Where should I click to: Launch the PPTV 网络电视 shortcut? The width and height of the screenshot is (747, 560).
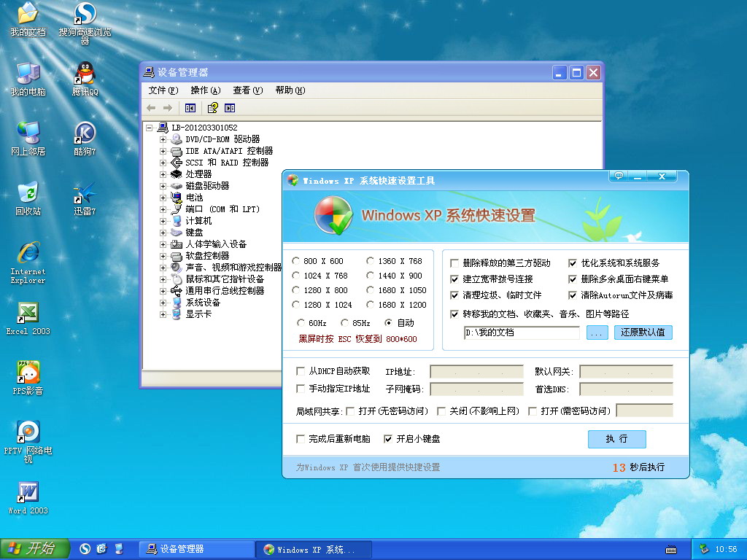coord(28,442)
